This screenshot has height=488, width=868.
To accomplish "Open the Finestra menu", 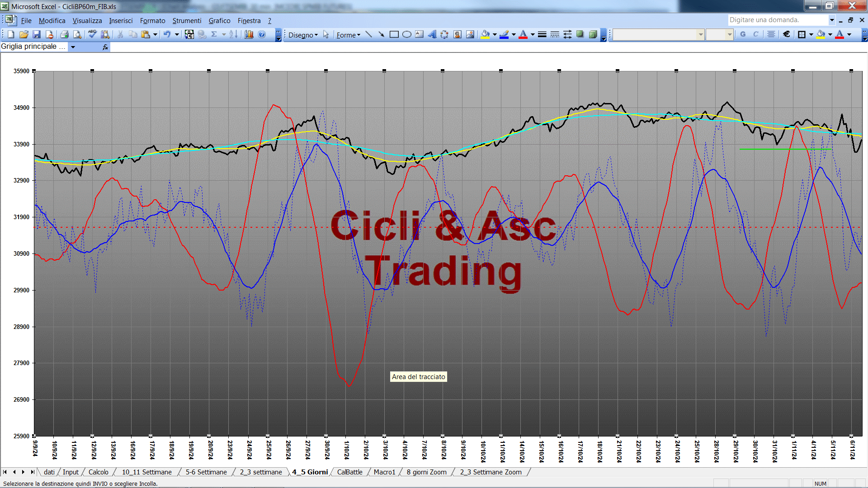I will (x=249, y=21).
